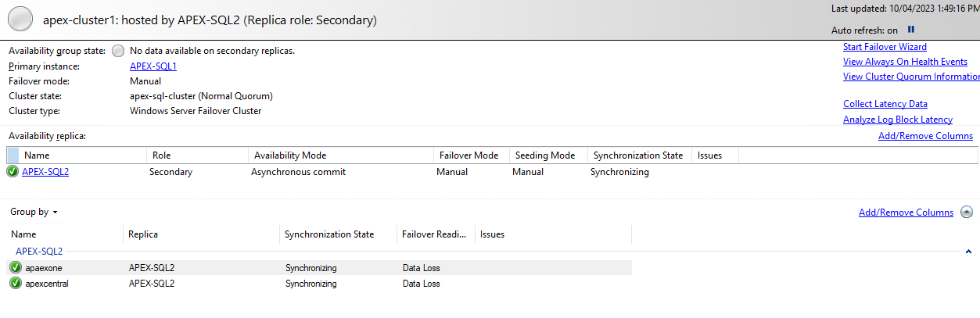Open primary instance APEX-SQL1 link
This screenshot has height=318, width=980.
153,66
